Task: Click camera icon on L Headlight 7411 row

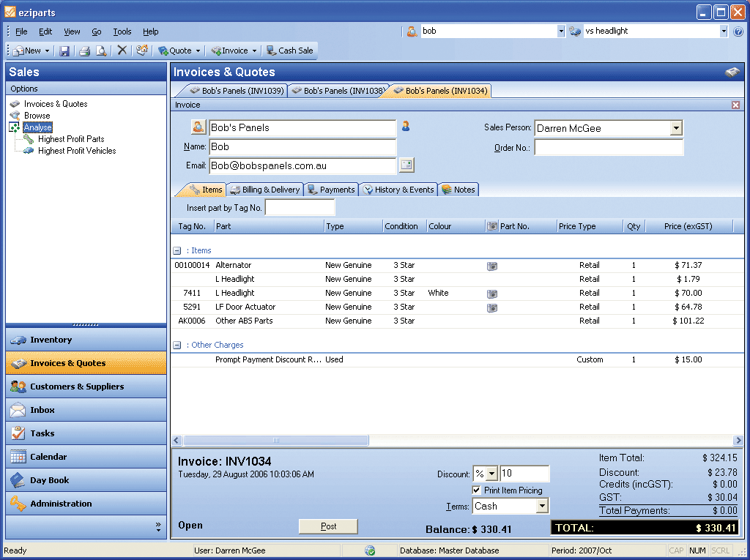Action: (x=491, y=294)
